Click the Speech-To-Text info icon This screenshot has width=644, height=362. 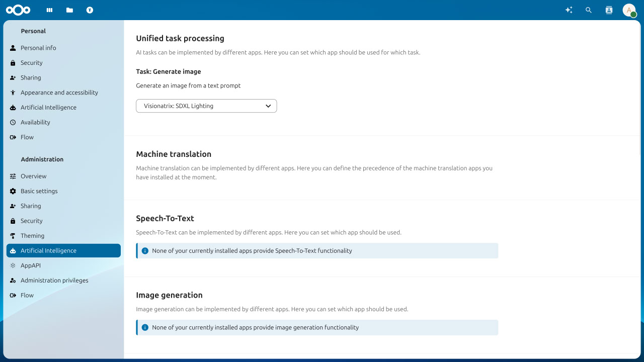pos(145,251)
